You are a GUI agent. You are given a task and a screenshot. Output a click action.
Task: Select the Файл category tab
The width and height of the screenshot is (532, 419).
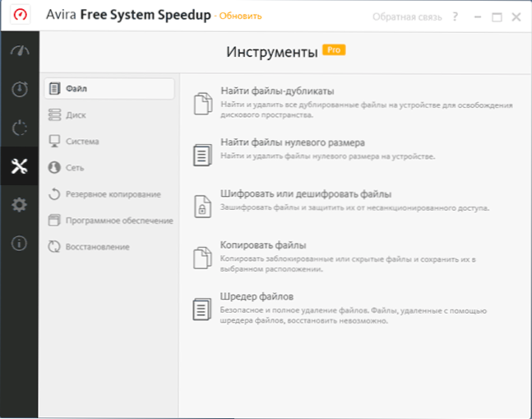point(109,89)
